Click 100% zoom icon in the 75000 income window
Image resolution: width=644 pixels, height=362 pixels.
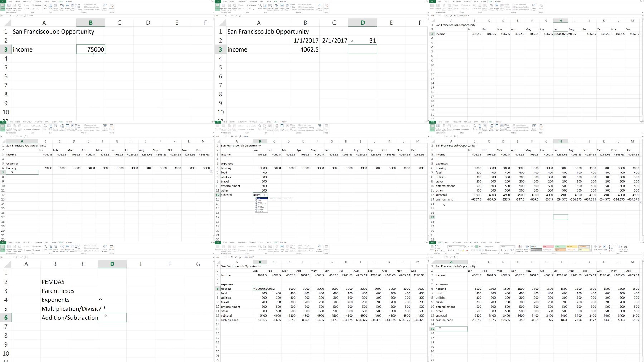(50, 6)
